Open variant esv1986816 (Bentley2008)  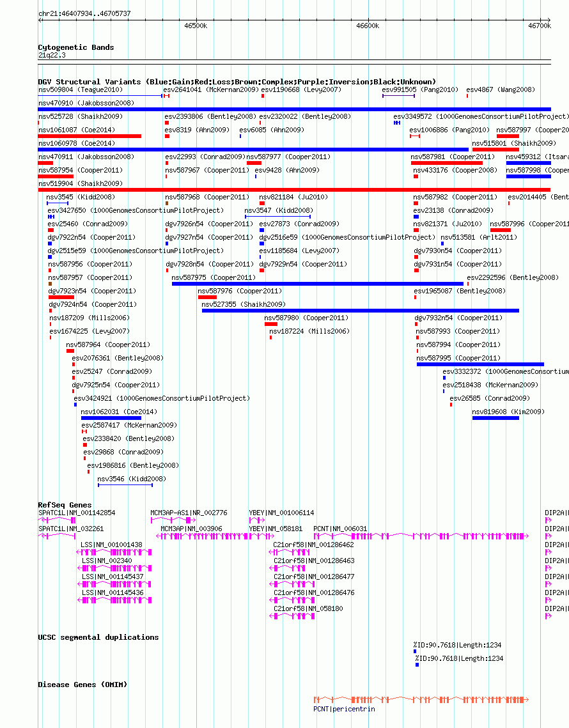pyautogui.click(x=133, y=466)
